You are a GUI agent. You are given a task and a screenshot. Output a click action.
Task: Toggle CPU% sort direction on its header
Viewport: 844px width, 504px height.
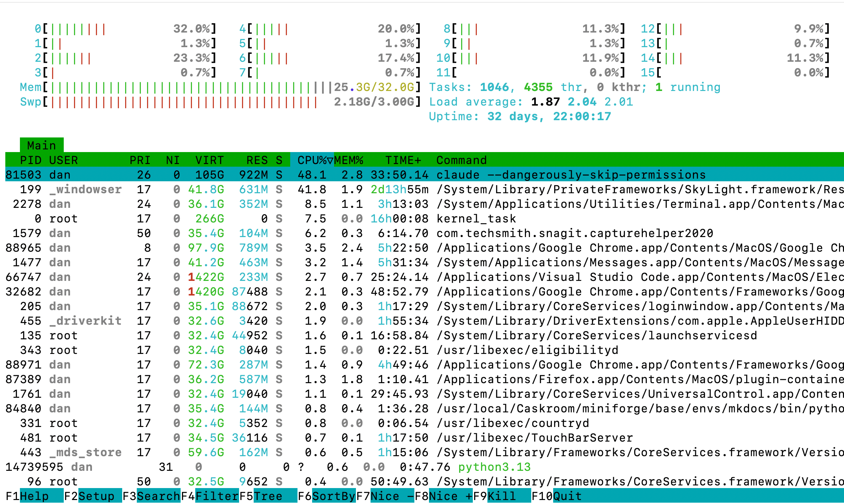(x=311, y=160)
